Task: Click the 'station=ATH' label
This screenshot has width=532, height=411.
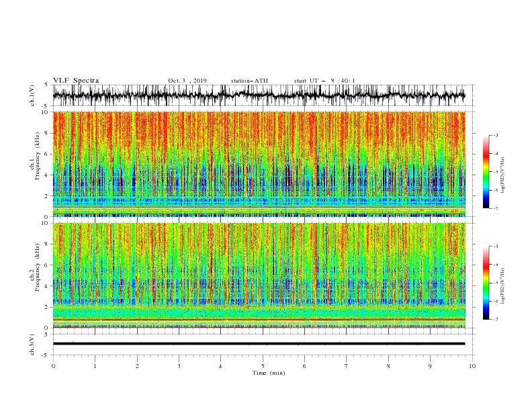Action: coord(249,81)
